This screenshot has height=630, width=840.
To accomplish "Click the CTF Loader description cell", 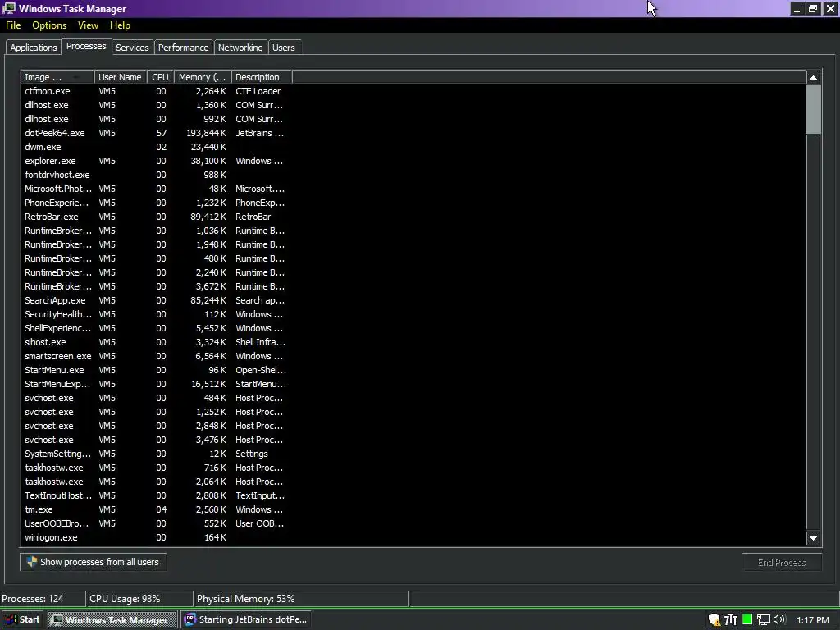I will point(258,91).
